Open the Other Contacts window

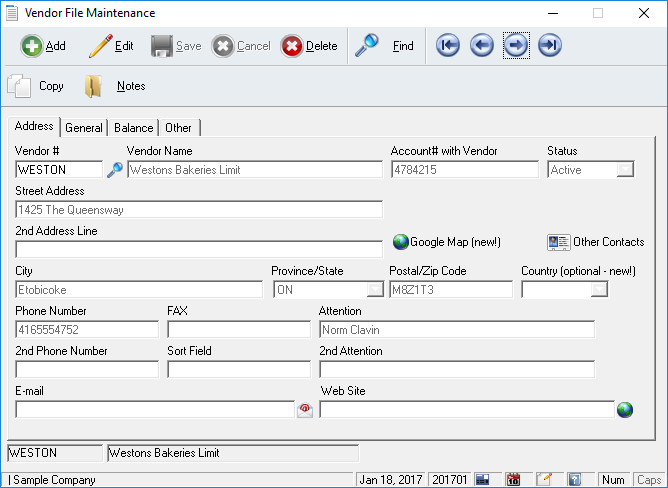click(596, 242)
